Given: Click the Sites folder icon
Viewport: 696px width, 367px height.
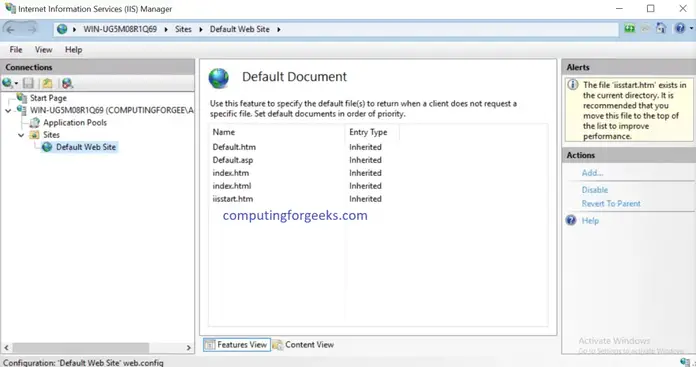Looking at the screenshot, I should click(34, 134).
